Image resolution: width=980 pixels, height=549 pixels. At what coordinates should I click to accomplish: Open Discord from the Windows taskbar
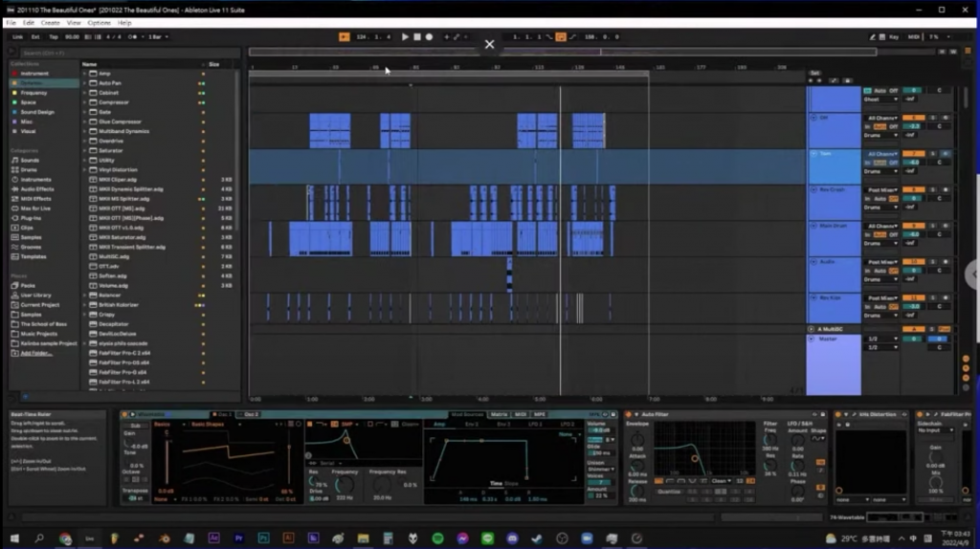513,538
